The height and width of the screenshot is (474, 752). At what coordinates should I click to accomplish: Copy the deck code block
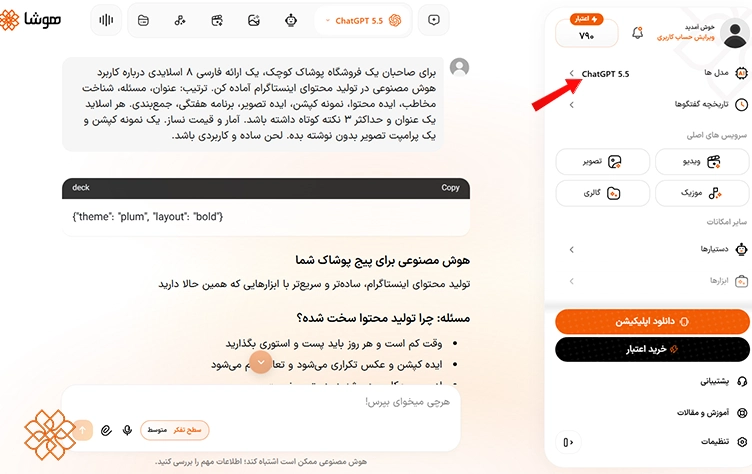(x=450, y=188)
